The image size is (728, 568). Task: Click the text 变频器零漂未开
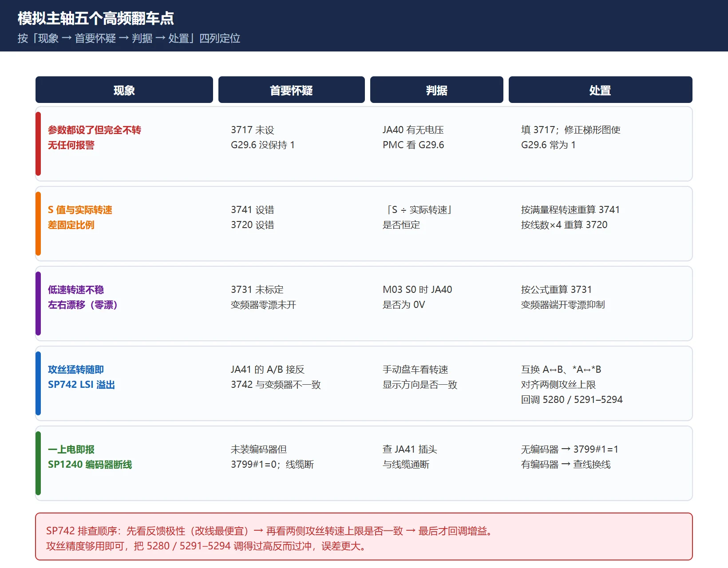263,305
